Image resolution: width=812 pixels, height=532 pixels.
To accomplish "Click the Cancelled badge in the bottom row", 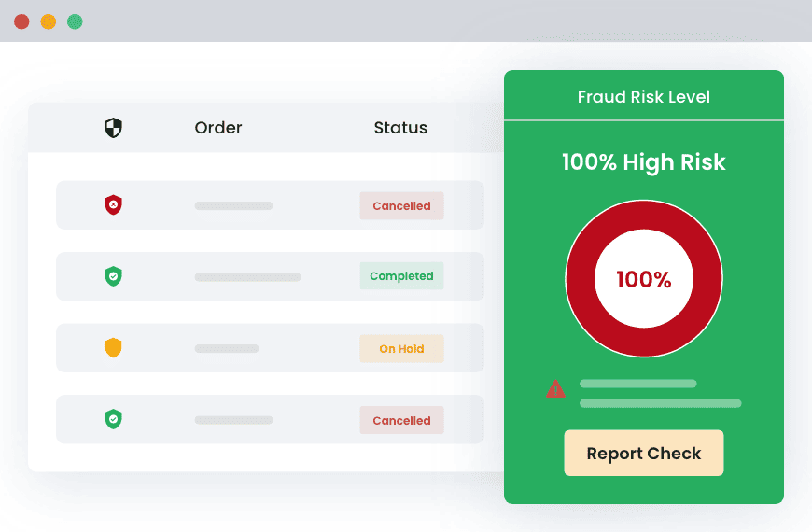I will 401,421.
